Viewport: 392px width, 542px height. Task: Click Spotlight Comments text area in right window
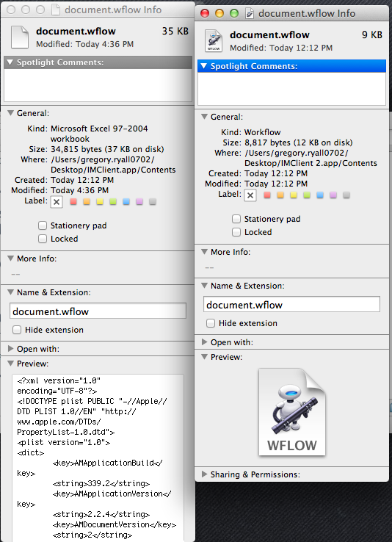click(292, 88)
